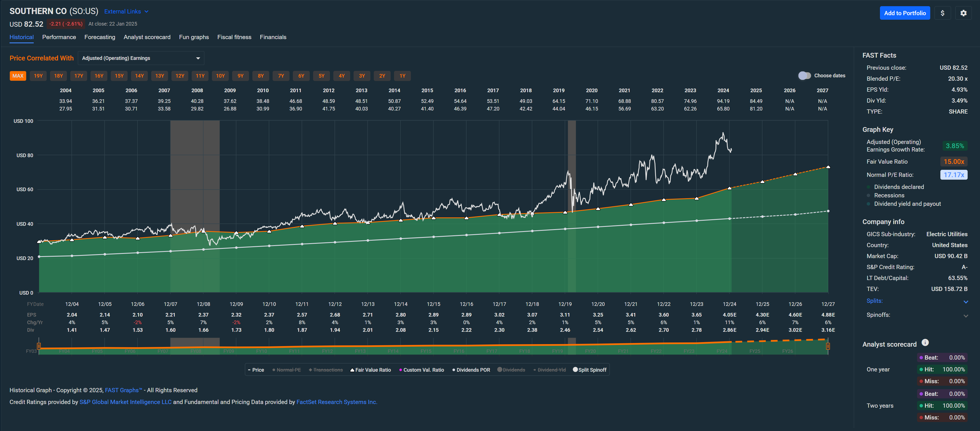Click the 17.17x Normal P/E swatch
The image size is (980, 431).
coord(954,175)
